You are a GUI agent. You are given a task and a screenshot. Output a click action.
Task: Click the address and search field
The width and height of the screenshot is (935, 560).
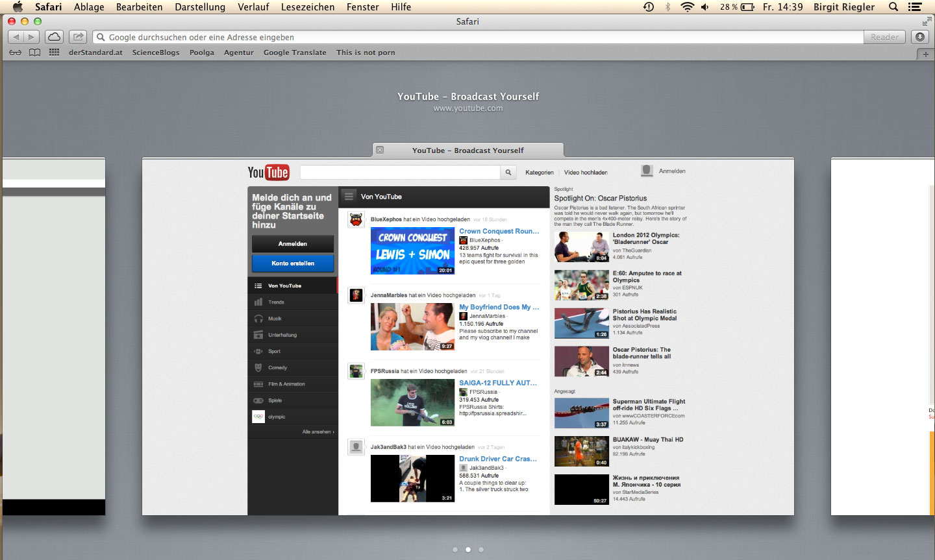[x=478, y=37]
